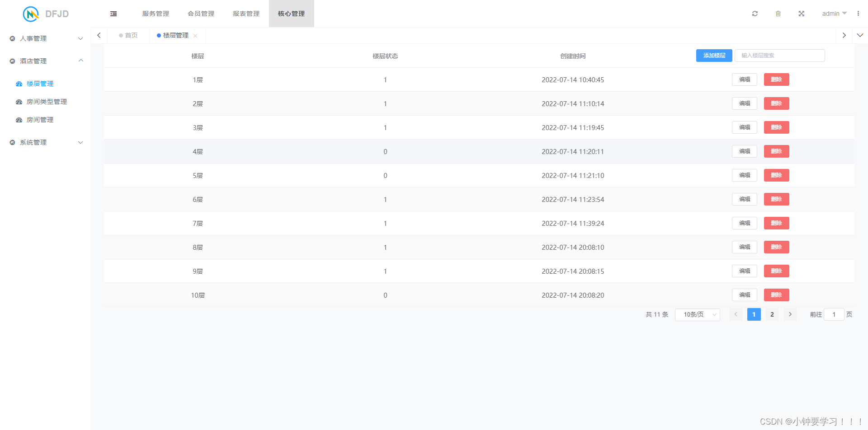Focus the 输入楼层搜索 search field
This screenshot has width=868, height=430.
click(x=779, y=56)
